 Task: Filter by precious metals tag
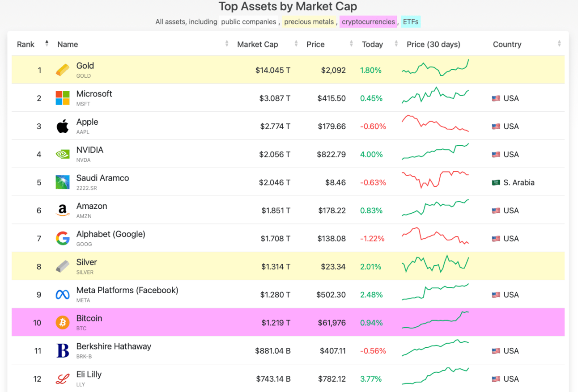tap(309, 21)
